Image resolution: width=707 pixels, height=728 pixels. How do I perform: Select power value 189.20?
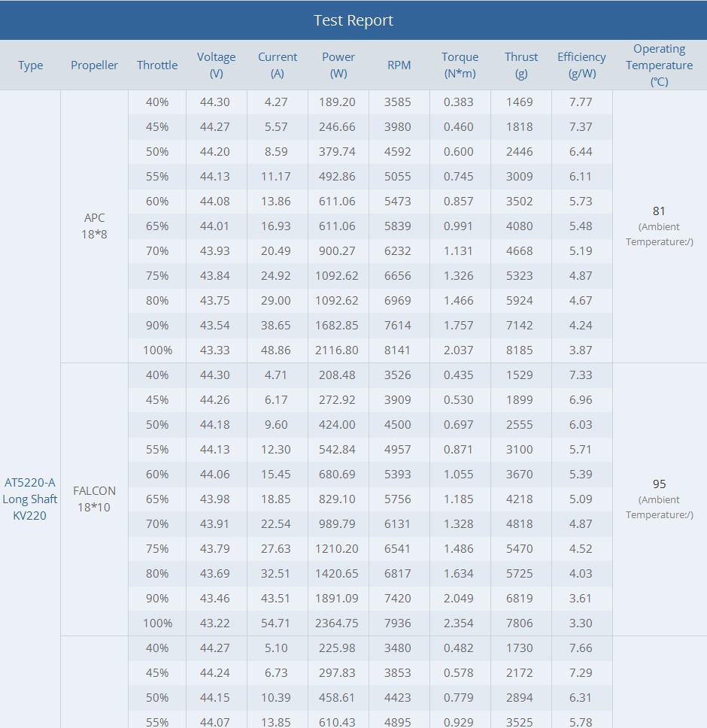point(337,102)
